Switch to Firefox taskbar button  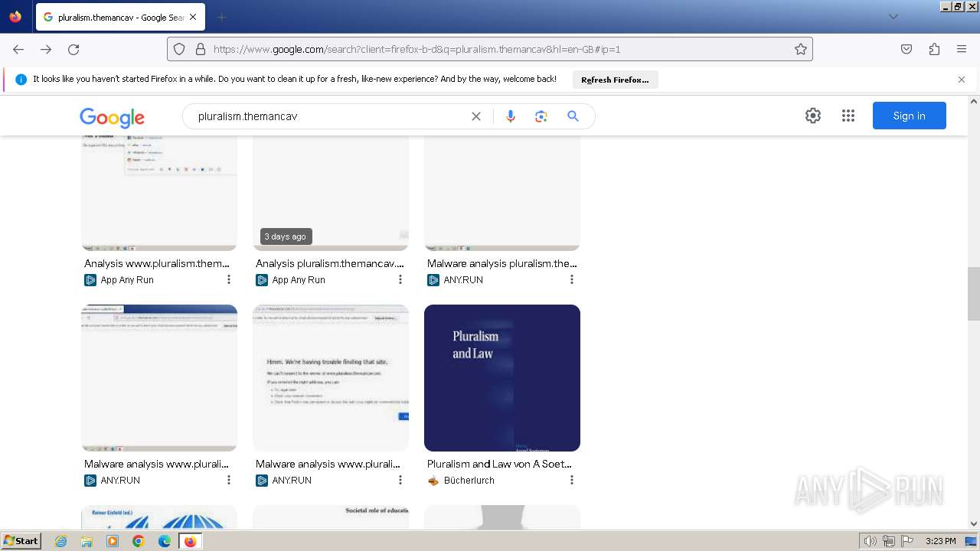point(190,541)
